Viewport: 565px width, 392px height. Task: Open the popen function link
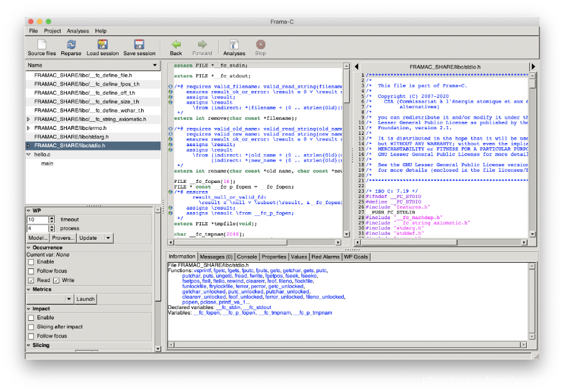click(190, 302)
